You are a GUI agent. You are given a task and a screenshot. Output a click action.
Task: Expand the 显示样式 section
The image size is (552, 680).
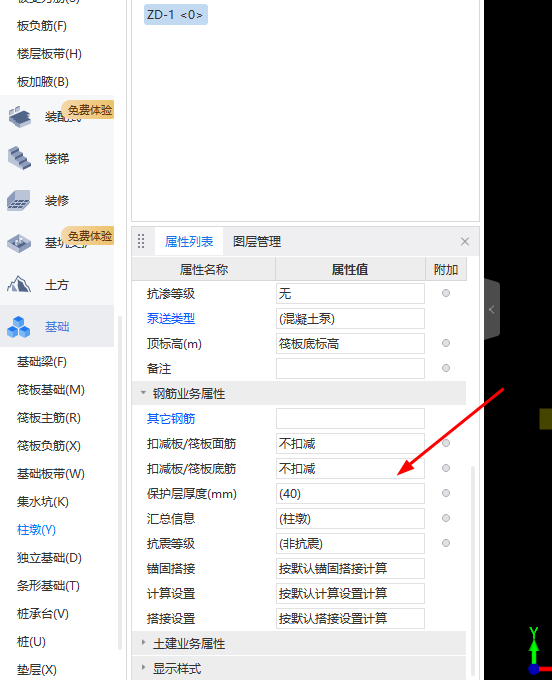point(143,668)
